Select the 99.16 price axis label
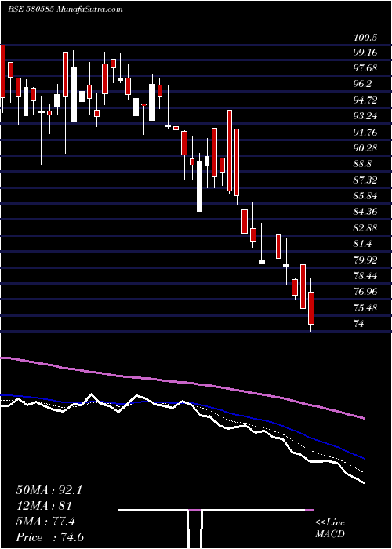This screenshot has width=392, height=549. coord(365,53)
